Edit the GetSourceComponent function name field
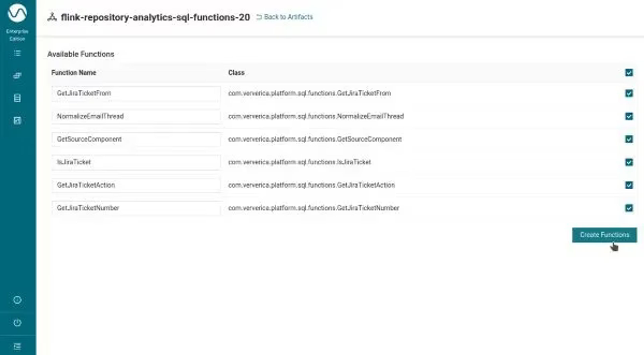 click(136, 139)
